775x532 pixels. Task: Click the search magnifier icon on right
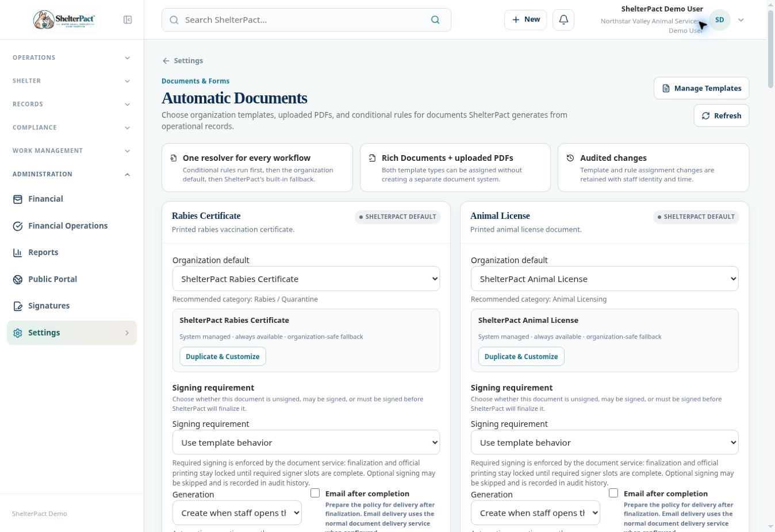click(x=435, y=20)
